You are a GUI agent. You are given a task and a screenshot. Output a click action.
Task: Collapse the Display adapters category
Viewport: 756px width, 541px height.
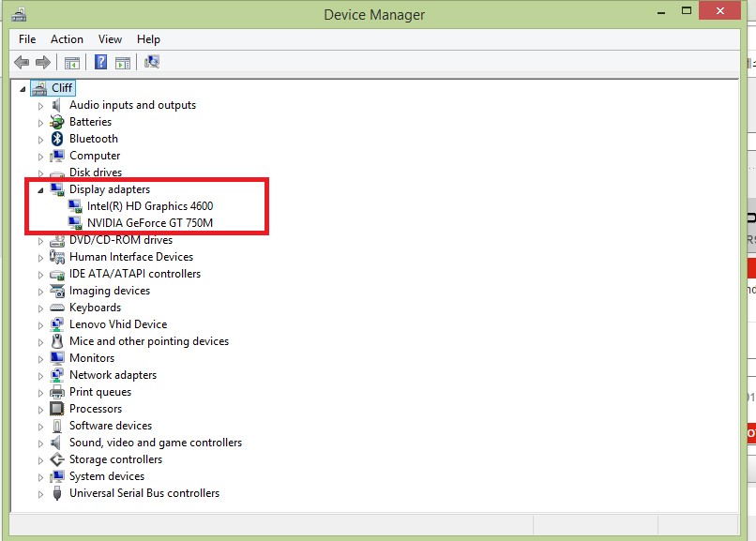40,190
